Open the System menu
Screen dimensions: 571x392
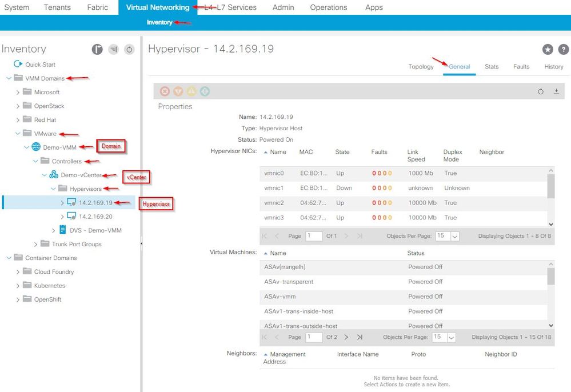click(17, 7)
